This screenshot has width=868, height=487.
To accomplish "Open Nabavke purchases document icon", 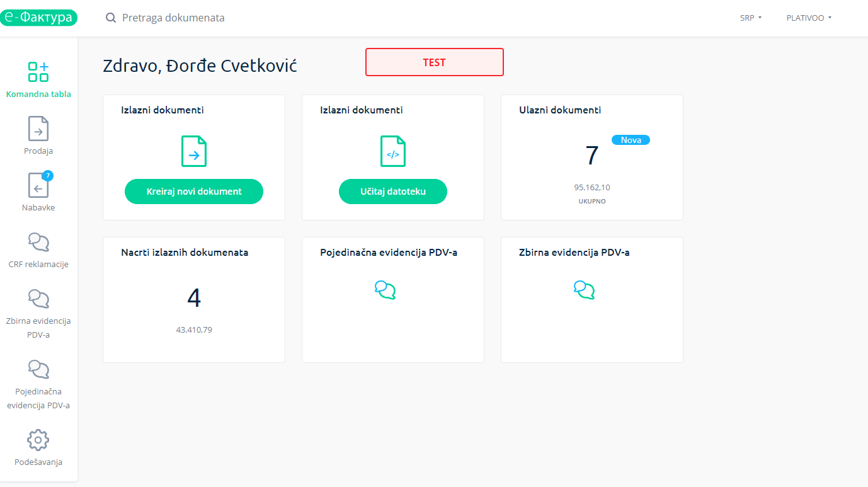I will point(38,185).
